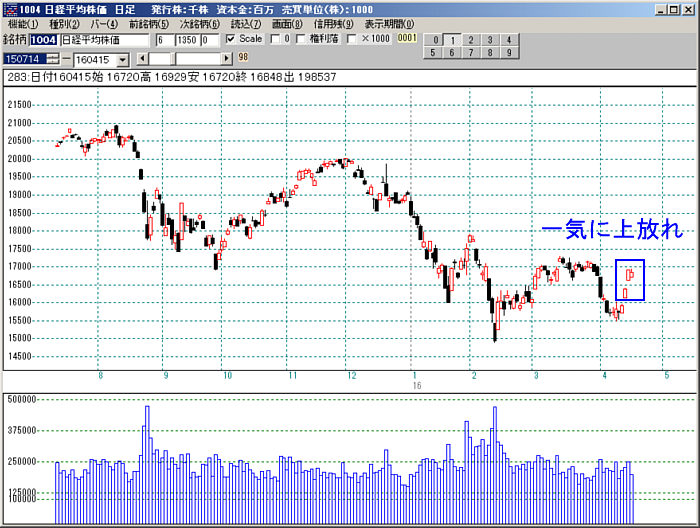Screen dimensions: 700x528
Task: Open the 表示期間(0) menu item
Action: [x=386, y=23]
